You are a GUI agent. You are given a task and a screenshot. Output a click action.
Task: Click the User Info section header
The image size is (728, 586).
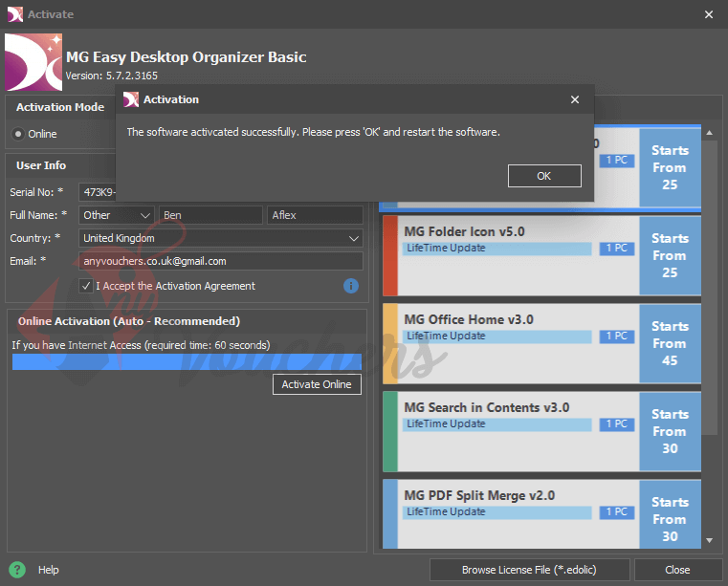coord(41,165)
